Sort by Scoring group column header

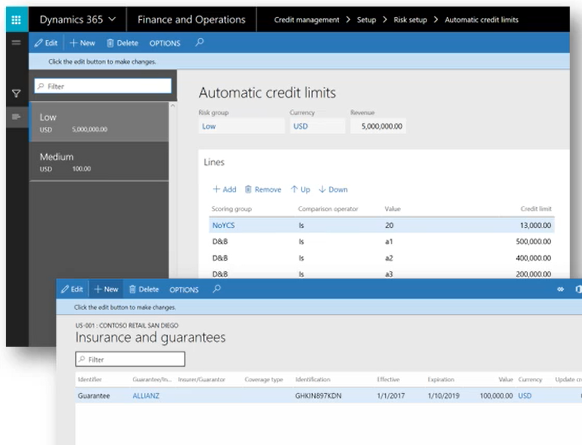232,209
